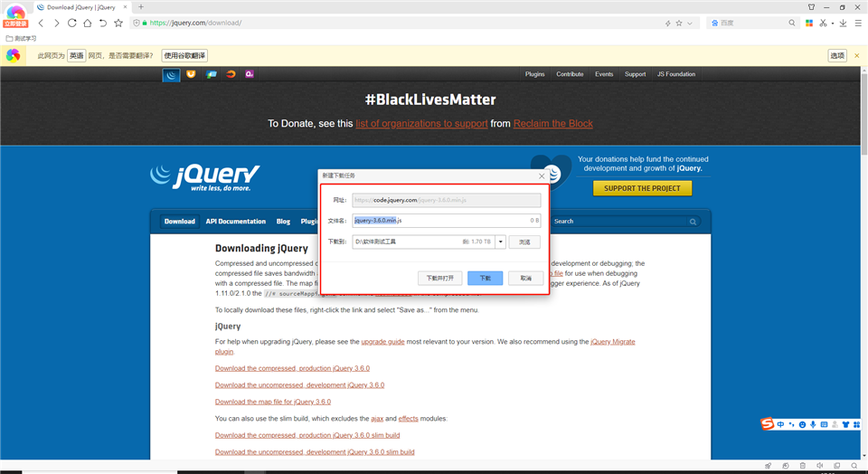
Task: Click the site search magnifier icon
Action: click(x=693, y=222)
